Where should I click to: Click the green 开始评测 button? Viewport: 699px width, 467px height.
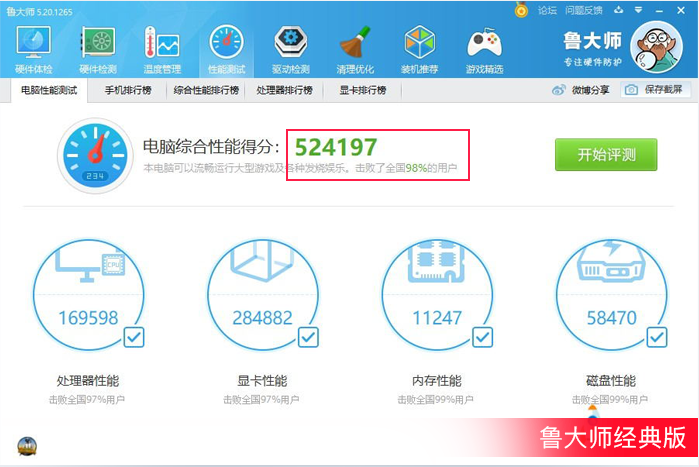606,155
